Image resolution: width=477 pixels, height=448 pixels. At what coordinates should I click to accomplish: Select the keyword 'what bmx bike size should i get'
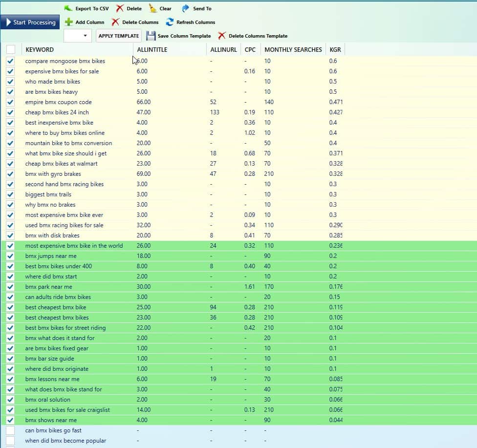(x=65, y=153)
